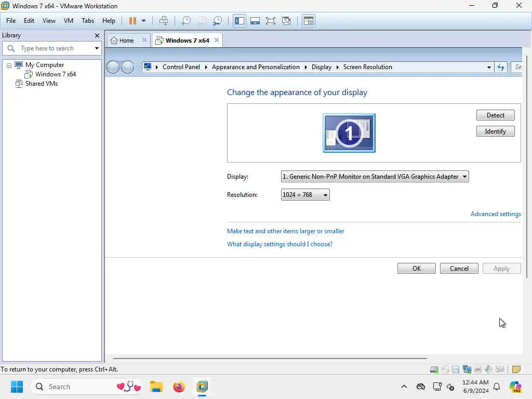Click the Library search field

click(x=51, y=48)
